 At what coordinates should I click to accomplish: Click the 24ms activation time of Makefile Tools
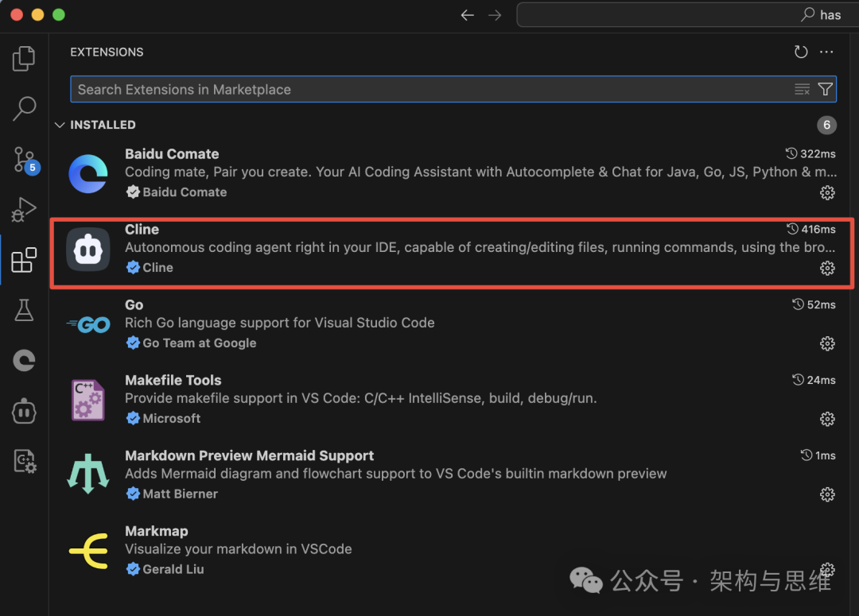[x=814, y=380]
